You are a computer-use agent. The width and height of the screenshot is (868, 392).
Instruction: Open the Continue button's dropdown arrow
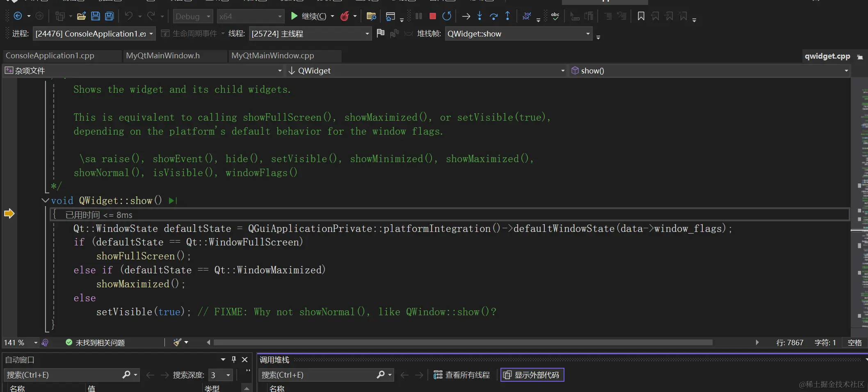pyautogui.click(x=332, y=16)
